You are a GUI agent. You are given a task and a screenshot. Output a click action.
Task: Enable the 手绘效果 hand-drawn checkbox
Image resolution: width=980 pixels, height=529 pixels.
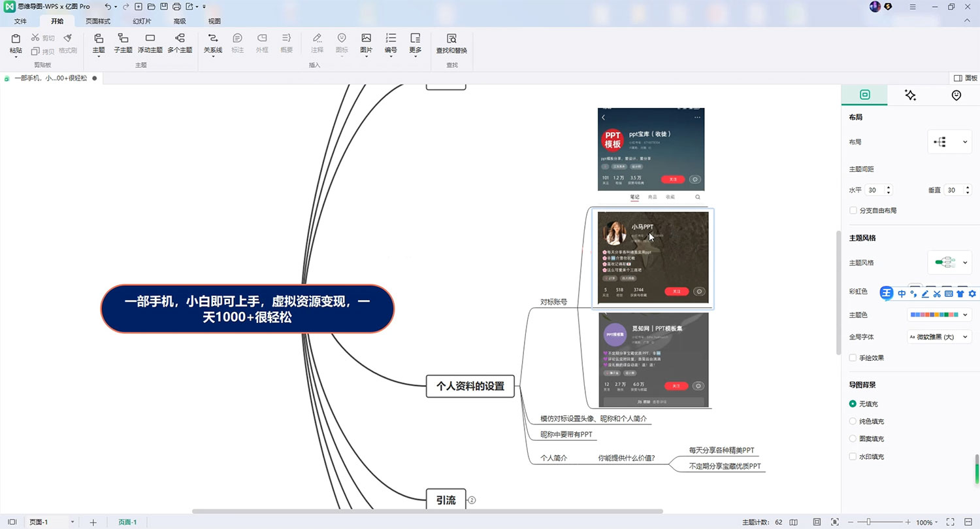tap(853, 358)
